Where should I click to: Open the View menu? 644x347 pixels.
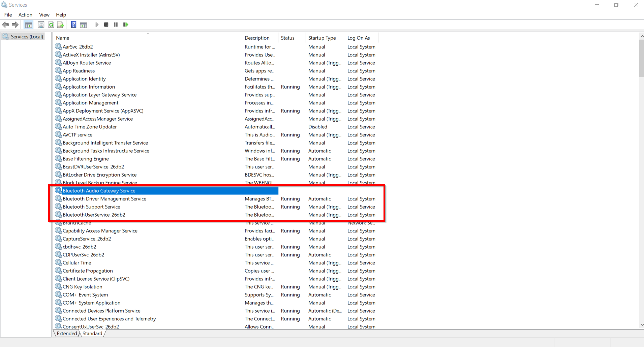44,15
